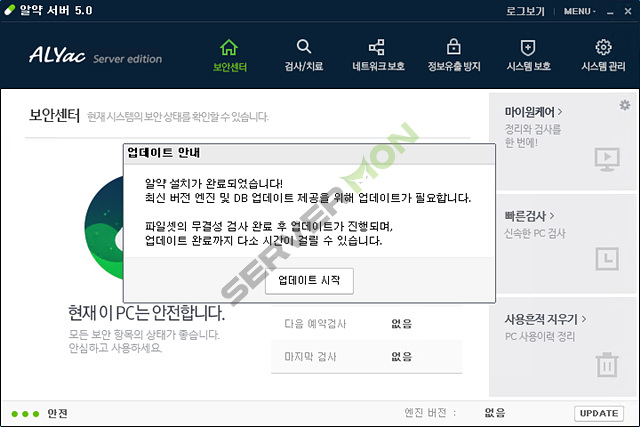
Task: Click the 엔진 버전 status text
Action: click(429, 413)
